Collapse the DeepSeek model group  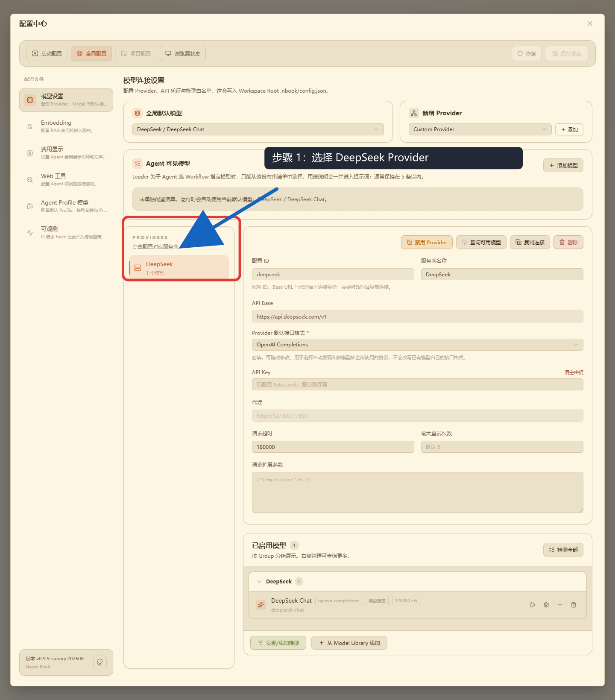[x=259, y=582]
